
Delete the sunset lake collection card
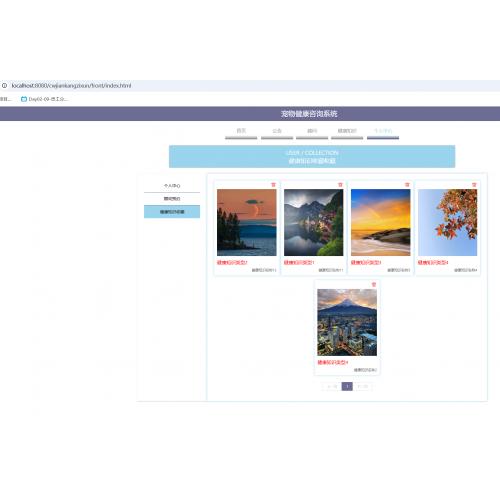(273, 185)
